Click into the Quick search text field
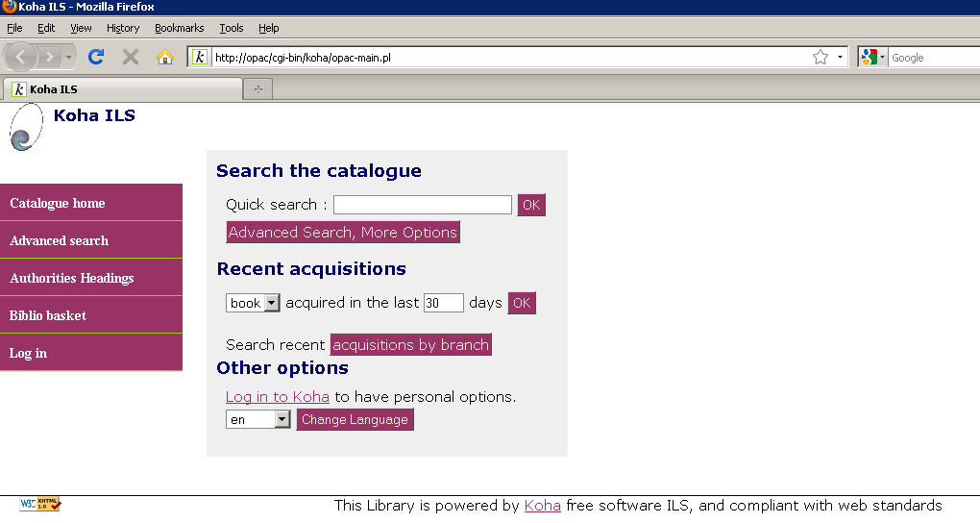The width and height of the screenshot is (980, 523). pos(423,205)
